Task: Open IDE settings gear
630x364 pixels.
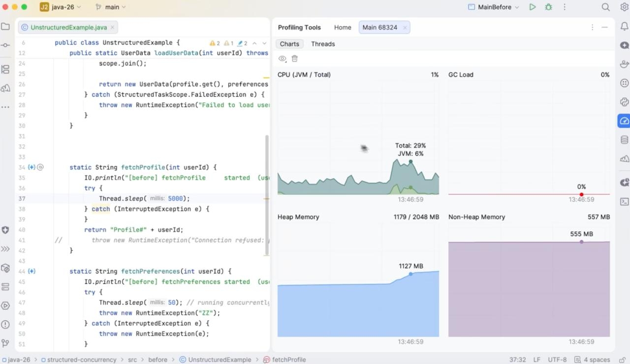Action: coord(624,7)
